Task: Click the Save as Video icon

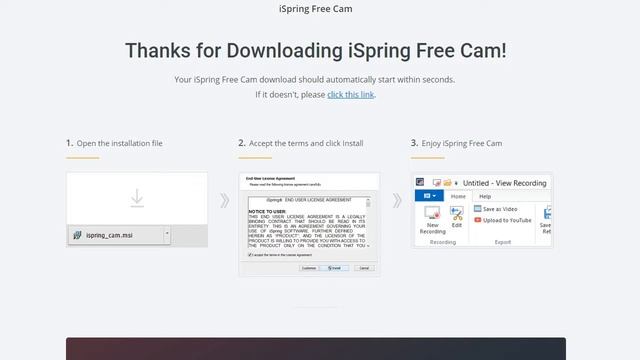Action: tap(478, 209)
